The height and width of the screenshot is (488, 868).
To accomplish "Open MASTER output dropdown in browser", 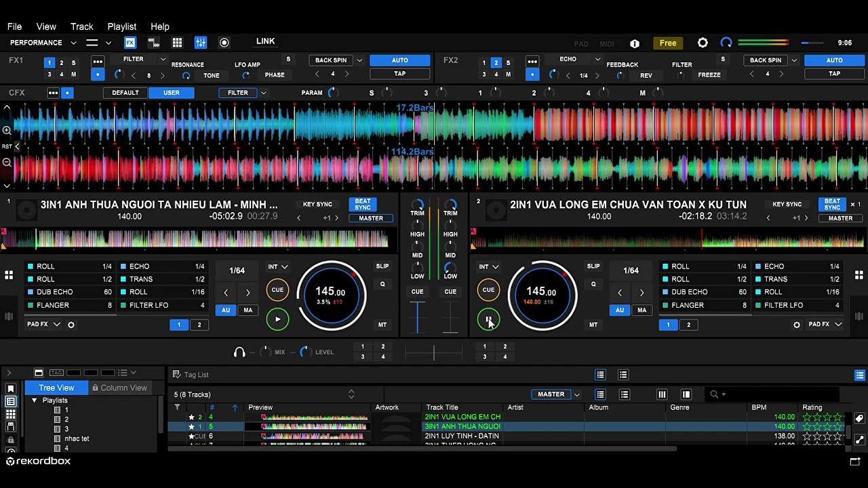I will pyautogui.click(x=577, y=394).
